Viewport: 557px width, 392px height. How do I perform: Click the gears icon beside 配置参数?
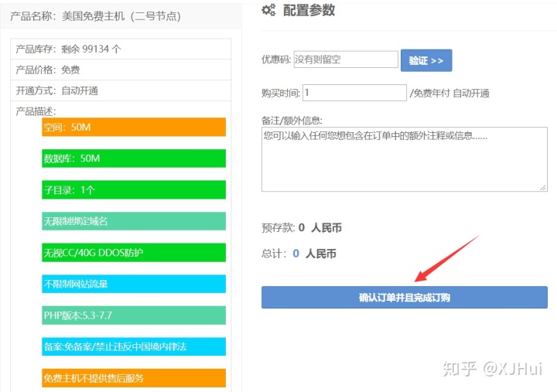point(268,10)
